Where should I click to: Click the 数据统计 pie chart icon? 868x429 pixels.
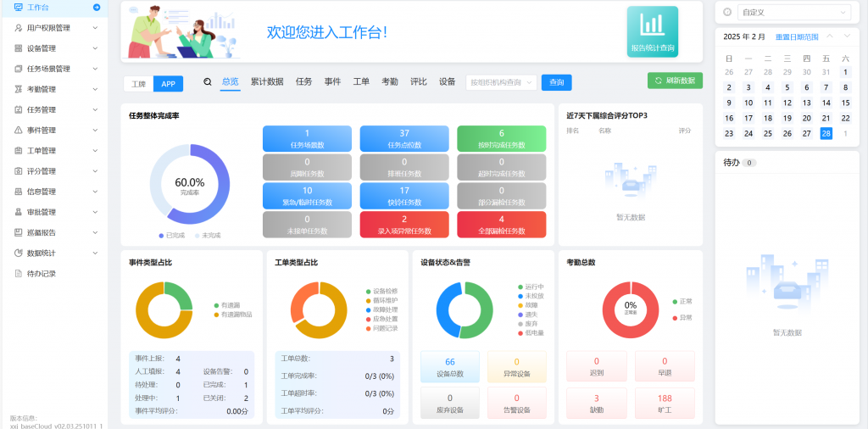click(19, 253)
